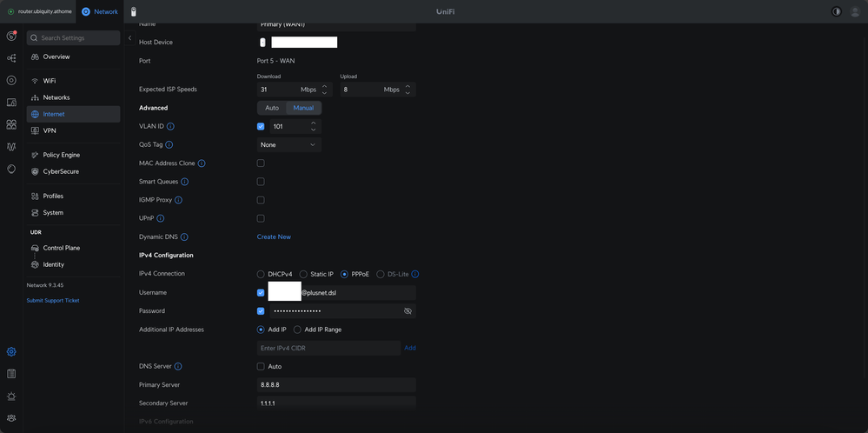Show the MAC Address Clone info icon
Image resolution: width=868 pixels, height=433 pixels.
[x=202, y=163]
